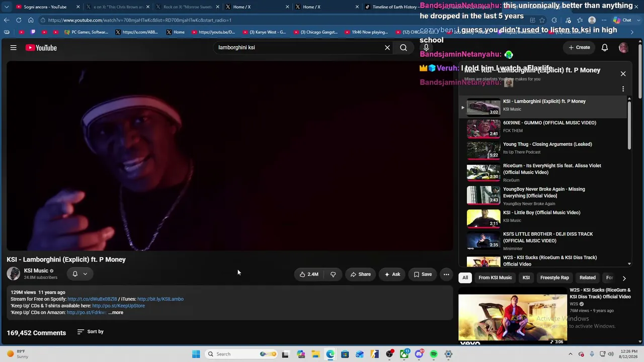Image resolution: width=644 pixels, height=362 pixels.
Task: Expand notification options next to the bell
Action: (85, 274)
